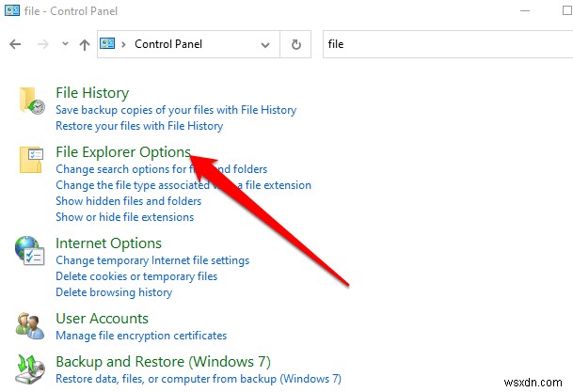
Task: Open 'Show hidden files and folders'
Action: tap(128, 201)
